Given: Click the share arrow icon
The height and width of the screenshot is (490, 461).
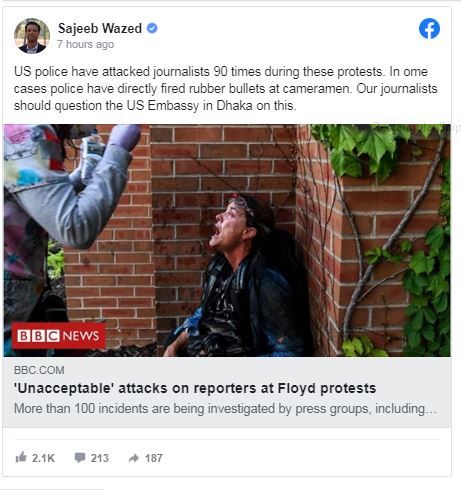Looking at the screenshot, I should click(134, 458).
